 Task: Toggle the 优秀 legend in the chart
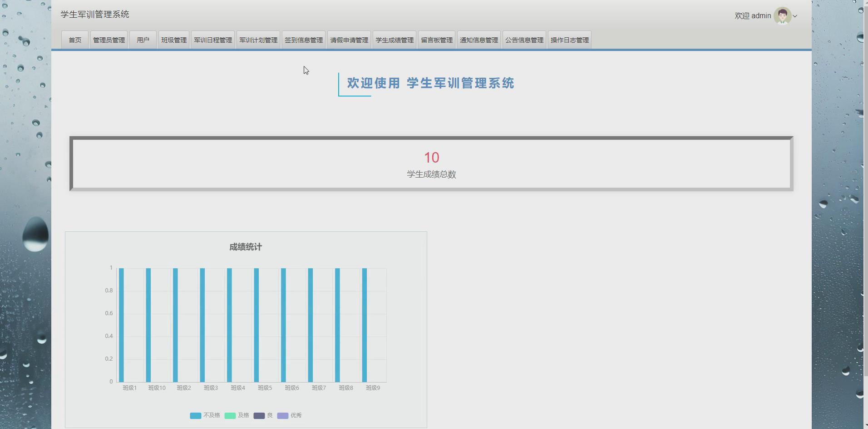click(289, 415)
